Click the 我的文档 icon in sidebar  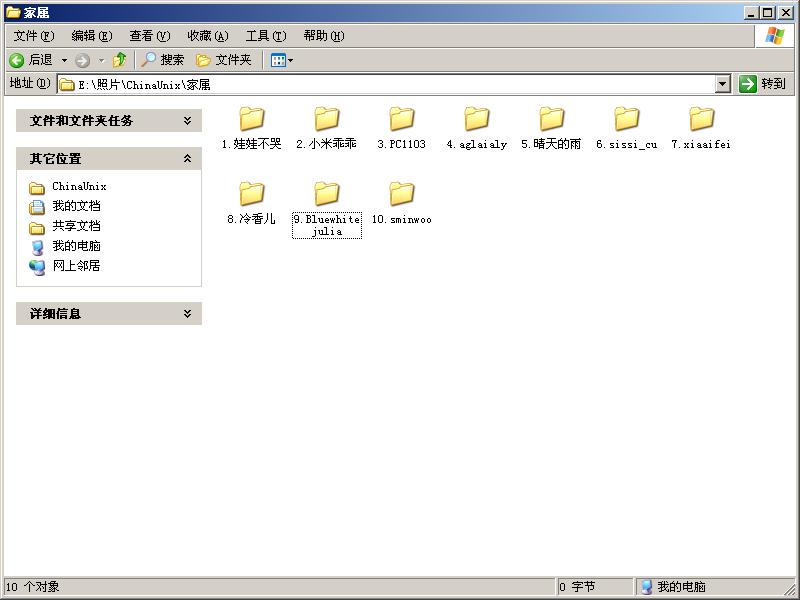point(37,207)
